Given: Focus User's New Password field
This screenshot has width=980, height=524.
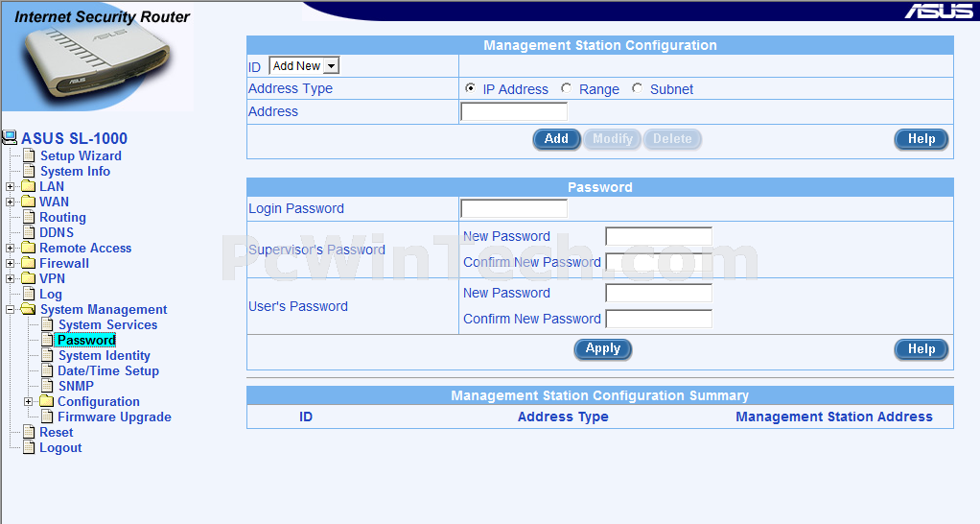Looking at the screenshot, I should (x=659, y=293).
